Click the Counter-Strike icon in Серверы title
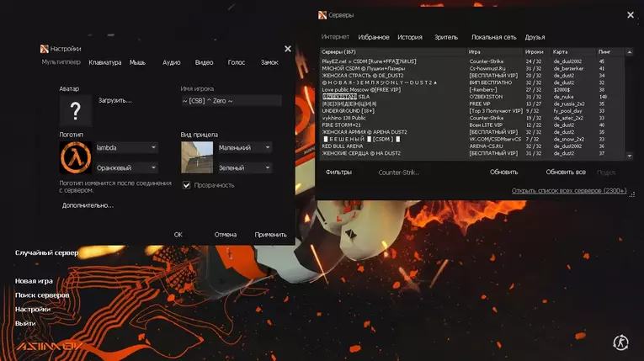 pyautogui.click(x=322, y=15)
